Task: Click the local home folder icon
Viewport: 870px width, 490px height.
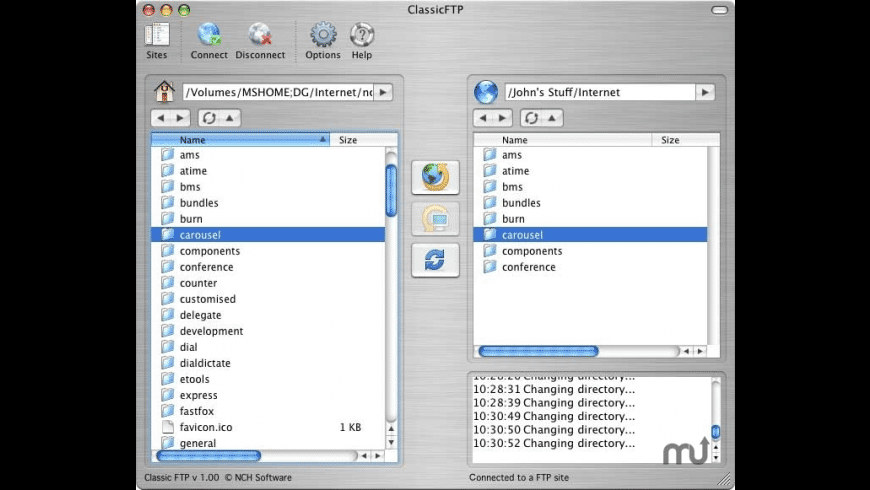Action: pyautogui.click(x=164, y=92)
